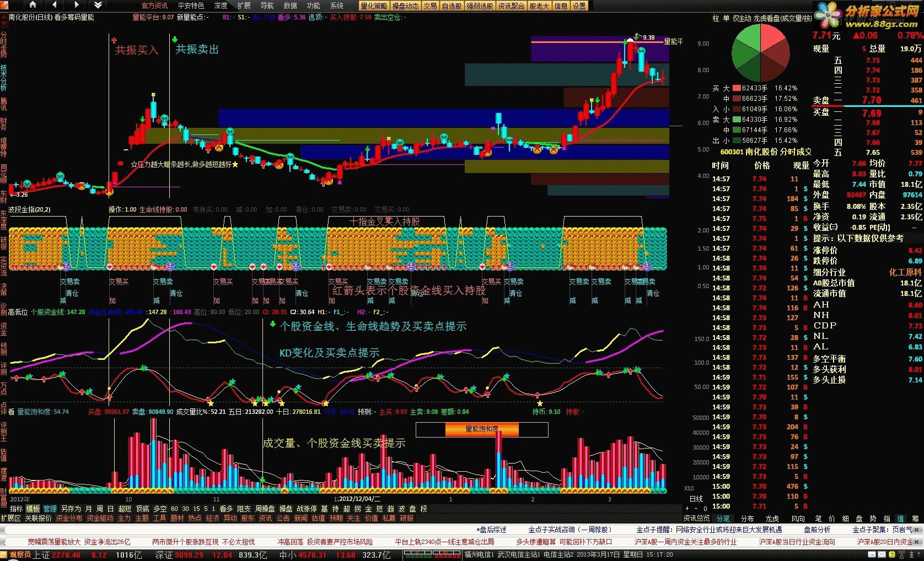Open news link 盘前分析

coord(817,530)
